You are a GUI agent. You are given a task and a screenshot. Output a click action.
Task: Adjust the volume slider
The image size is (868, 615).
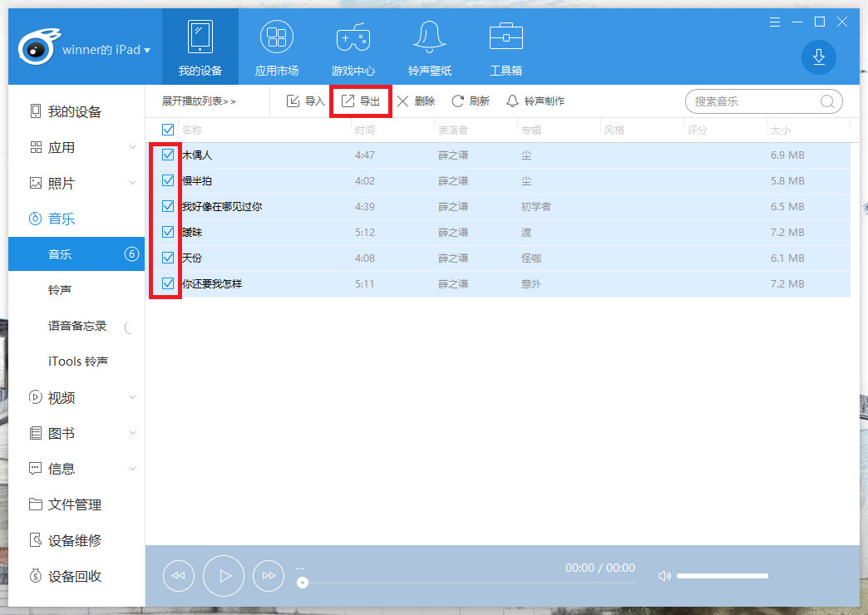point(722,576)
